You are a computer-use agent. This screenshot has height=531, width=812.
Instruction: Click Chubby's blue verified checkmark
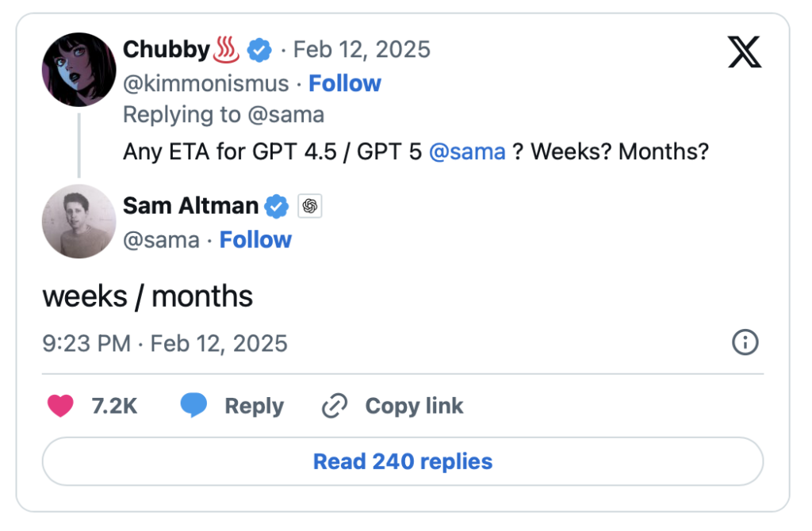click(259, 50)
